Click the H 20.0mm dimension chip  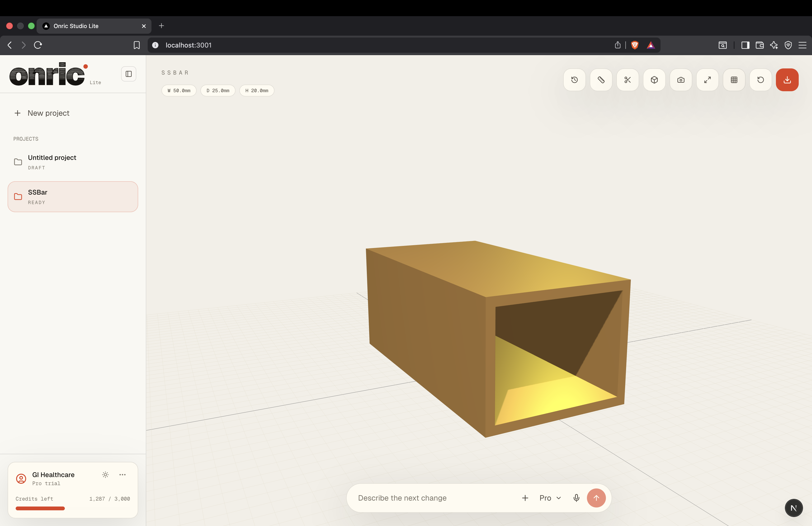point(257,91)
